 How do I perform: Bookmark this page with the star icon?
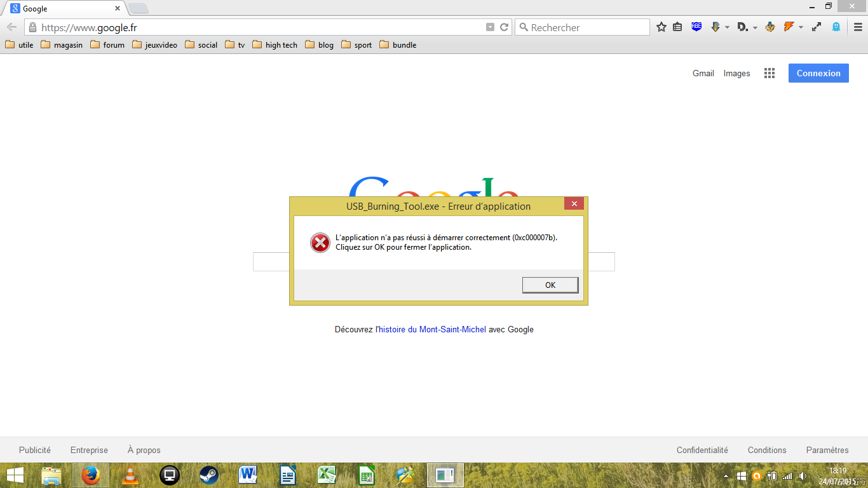click(x=661, y=27)
